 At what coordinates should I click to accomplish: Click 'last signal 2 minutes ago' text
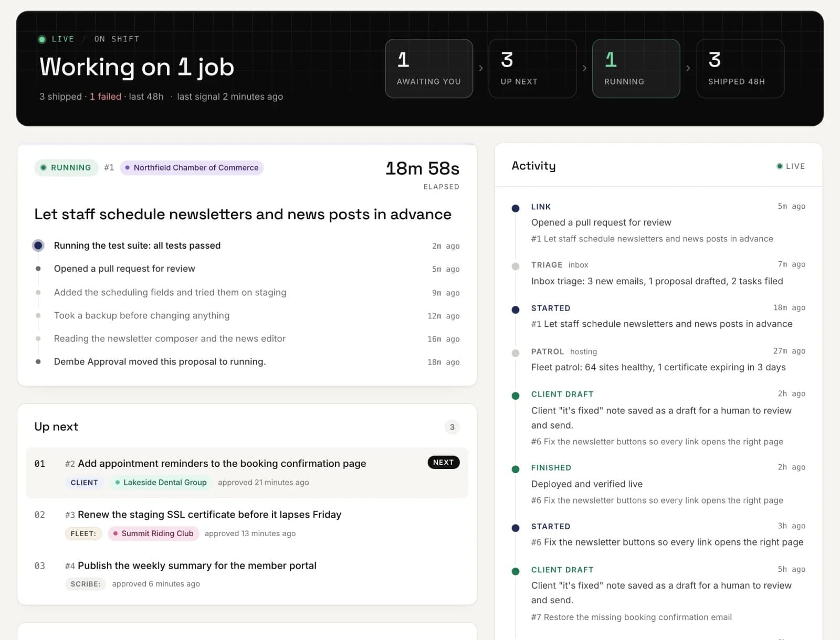tap(230, 97)
